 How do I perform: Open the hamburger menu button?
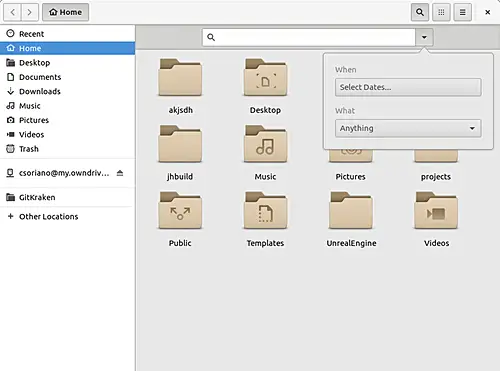(462, 12)
